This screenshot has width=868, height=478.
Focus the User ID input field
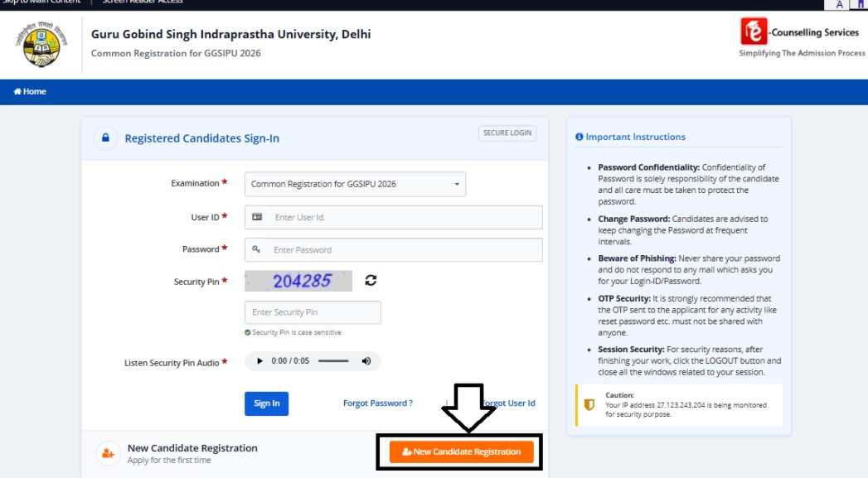[394, 217]
